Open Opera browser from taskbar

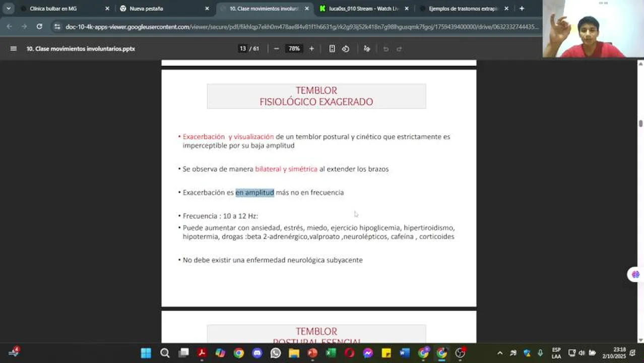(x=349, y=353)
